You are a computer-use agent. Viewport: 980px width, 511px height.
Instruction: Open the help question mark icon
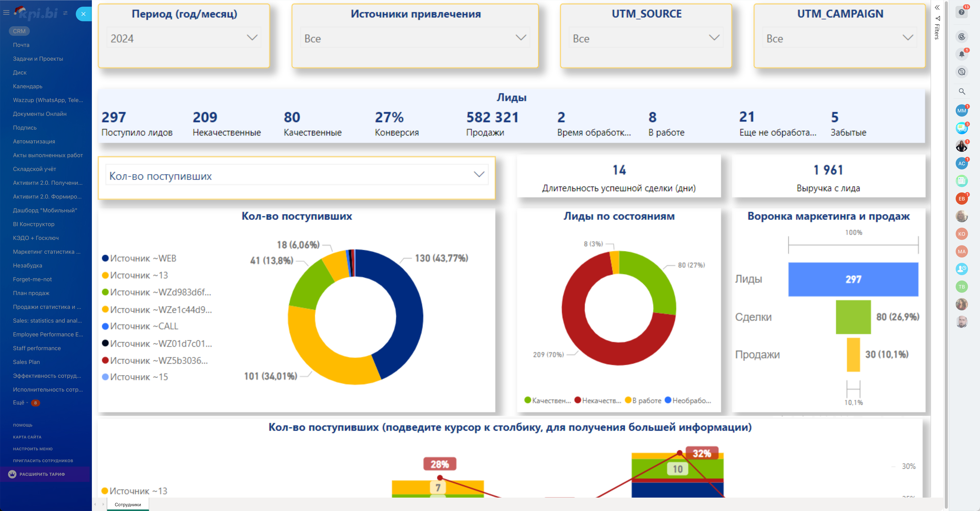pos(961,12)
